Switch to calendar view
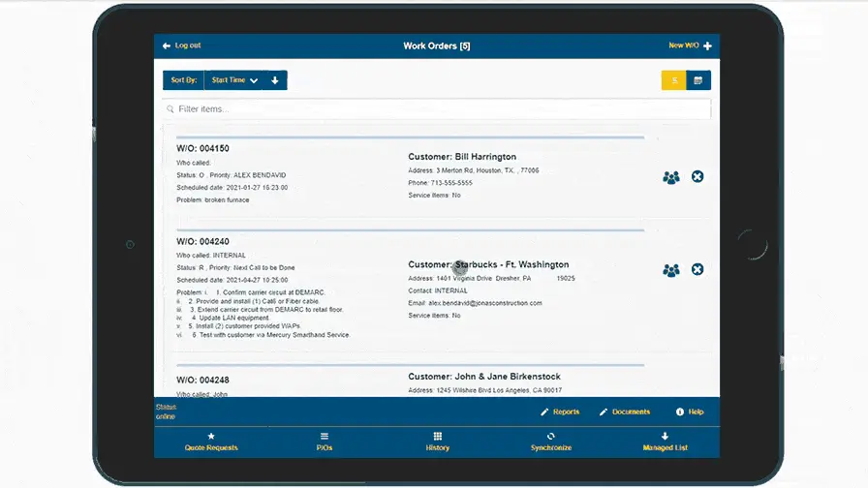 point(697,80)
